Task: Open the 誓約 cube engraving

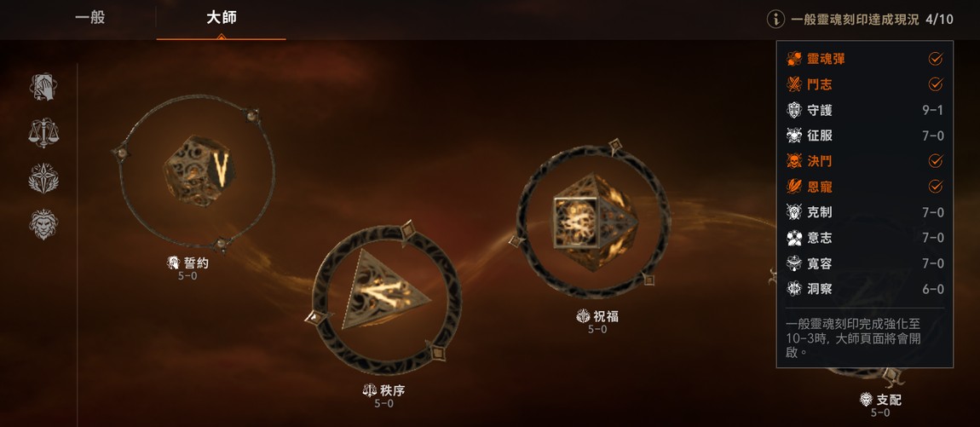Action: click(197, 171)
